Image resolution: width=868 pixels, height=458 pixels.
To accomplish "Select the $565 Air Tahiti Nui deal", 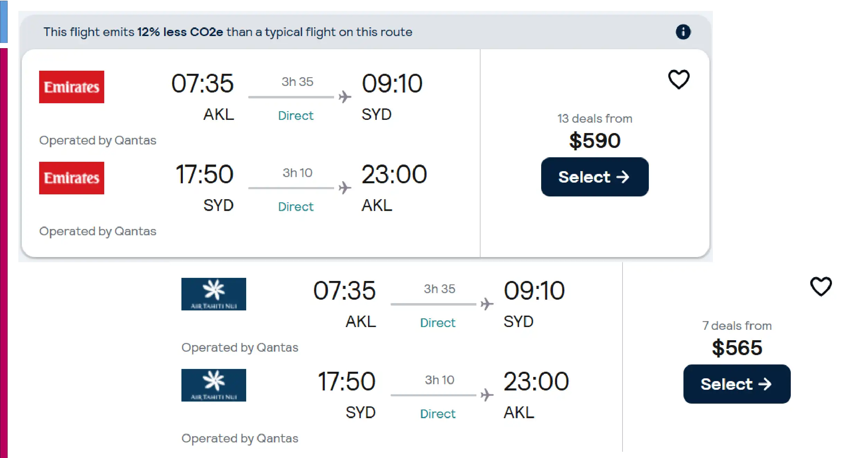I will tap(736, 384).
